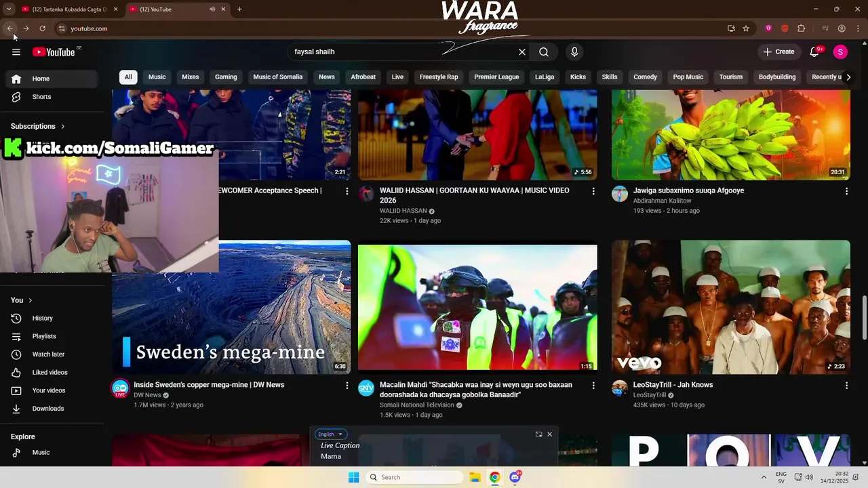The height and width of the screenshot is (488, 868).
Task: Click the YouTube logo
Action: click(54, 52)
